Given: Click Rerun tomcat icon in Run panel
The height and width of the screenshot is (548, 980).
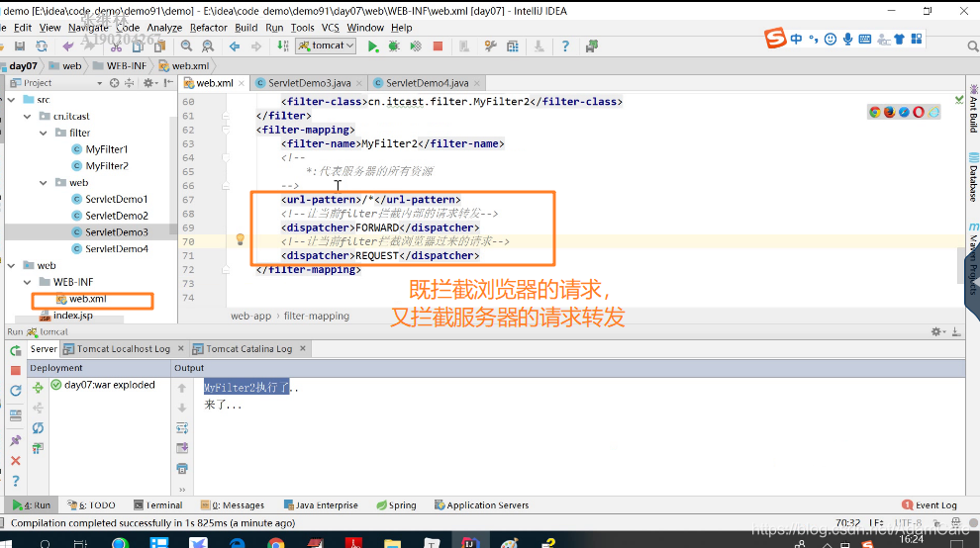Looking at the screenshot, I should [x=16, y=350].
